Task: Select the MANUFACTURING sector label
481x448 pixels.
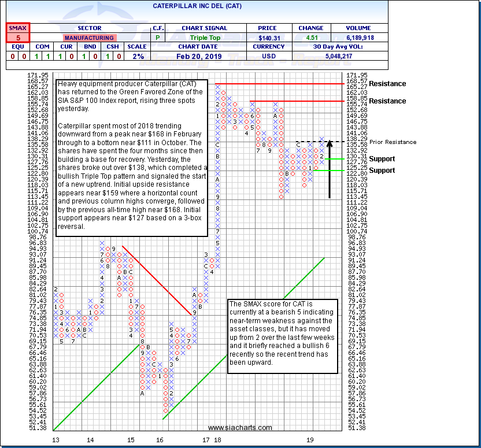Action: (88, 38)
